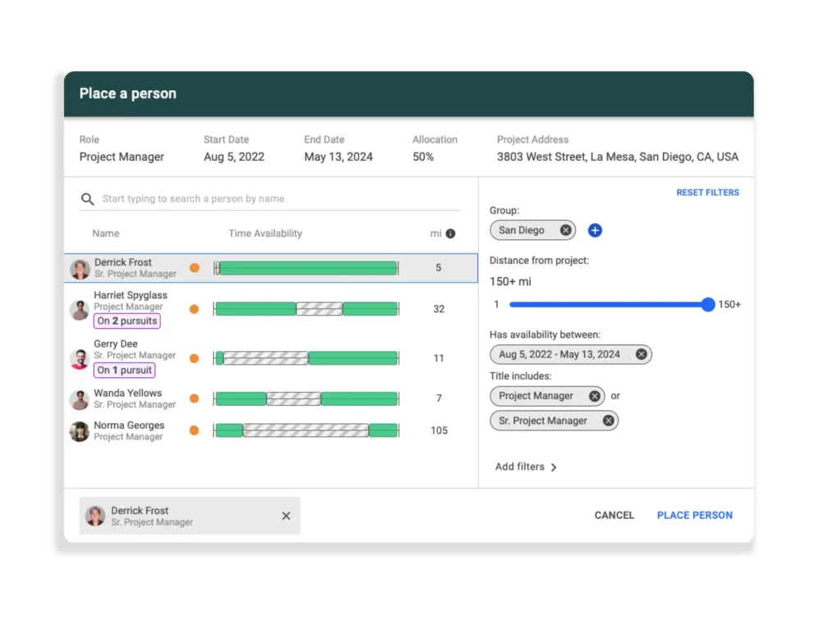
Task: Click the search magnifier icon
Action: [x=87, y=199]
